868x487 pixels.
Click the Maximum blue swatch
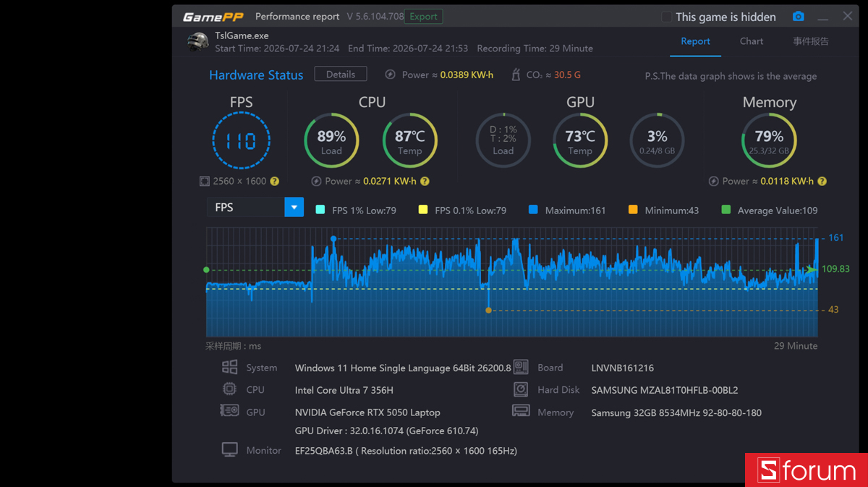(x=533, y=210)
